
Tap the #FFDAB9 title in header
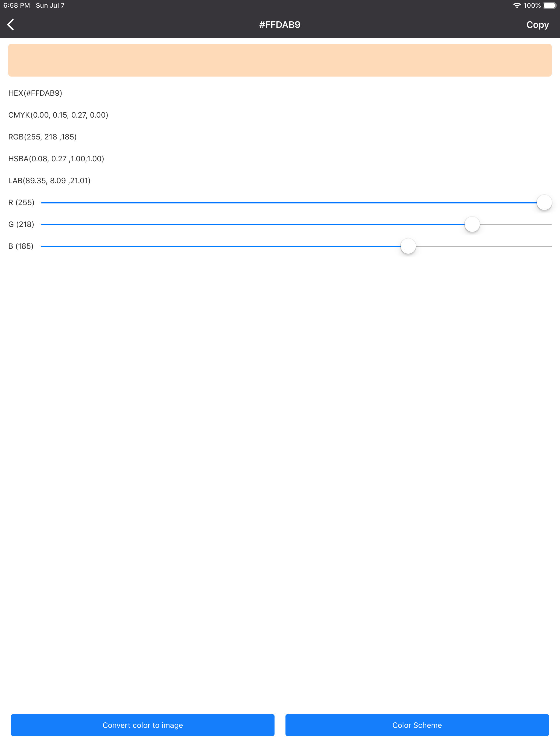[x=280, y=24]
